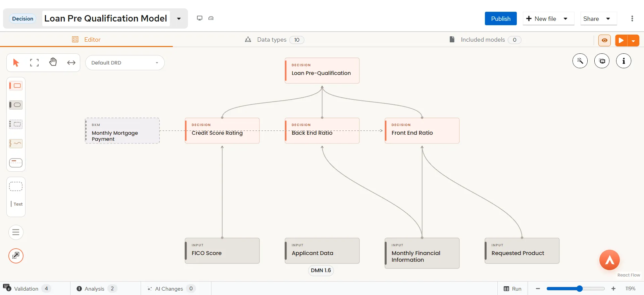Select the Requested Product input node
644x295 pixels.
(x=522, y=251)
